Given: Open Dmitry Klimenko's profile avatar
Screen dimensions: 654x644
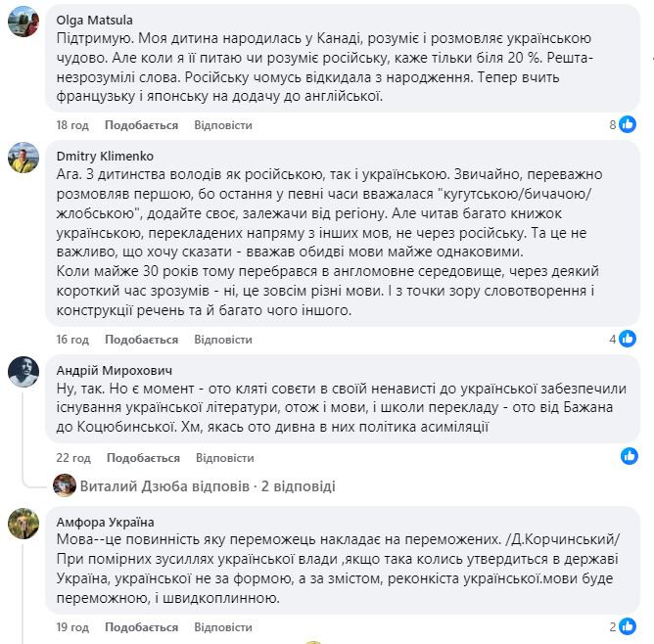Looking at the screenshot, I should tap(23, 157).
